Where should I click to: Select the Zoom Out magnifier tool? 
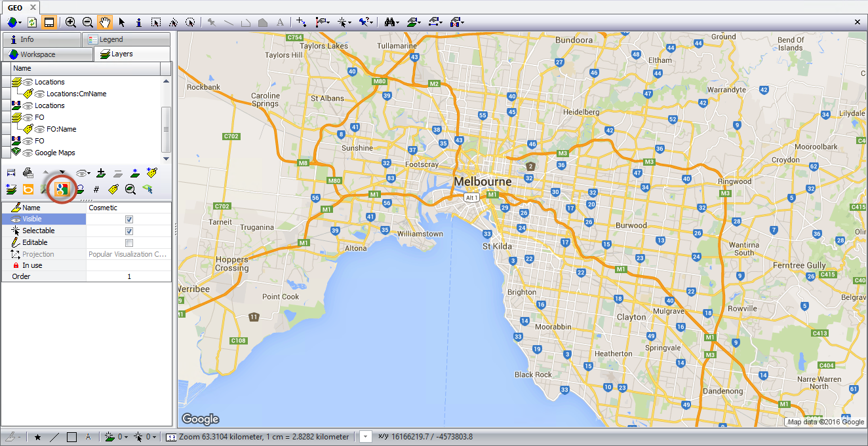87,22
